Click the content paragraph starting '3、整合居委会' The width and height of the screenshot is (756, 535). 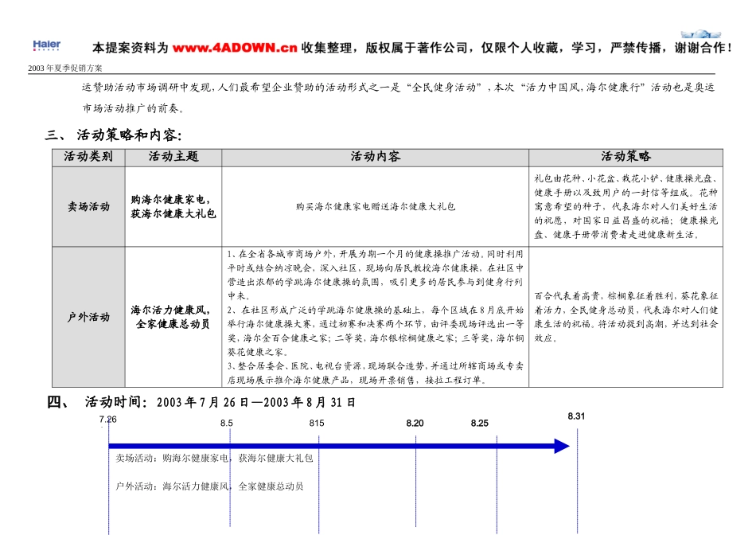tap(375, 373)
